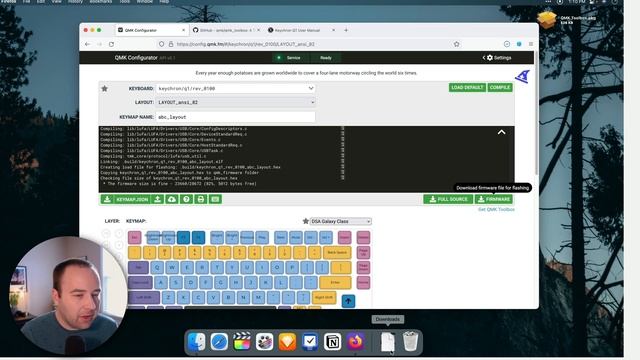Bookmark page with the address bar star
This screenshot has height=360, width=640.
click(x=456, y=44)
